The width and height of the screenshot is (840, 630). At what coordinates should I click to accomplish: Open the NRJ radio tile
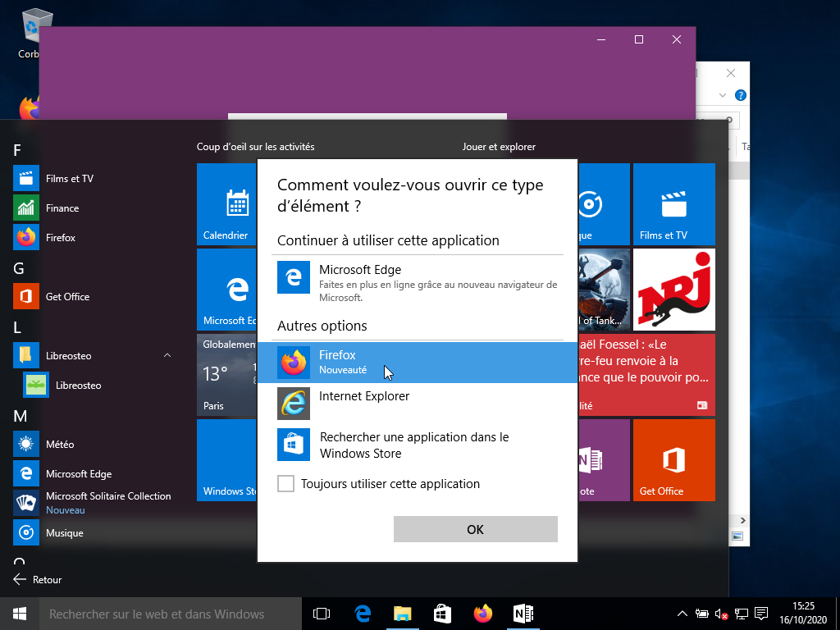[674, 290]
